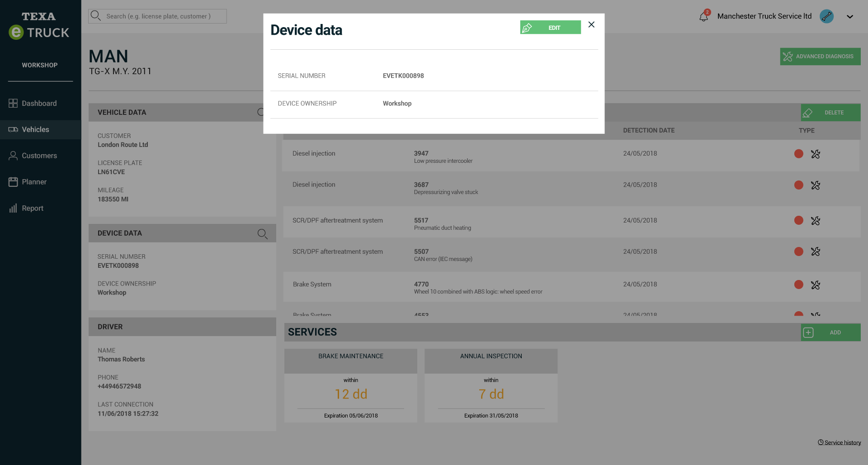Click wrench icon for Depressurizing valve stuck fault
The image size is (868, 465).
click(815, 185)
